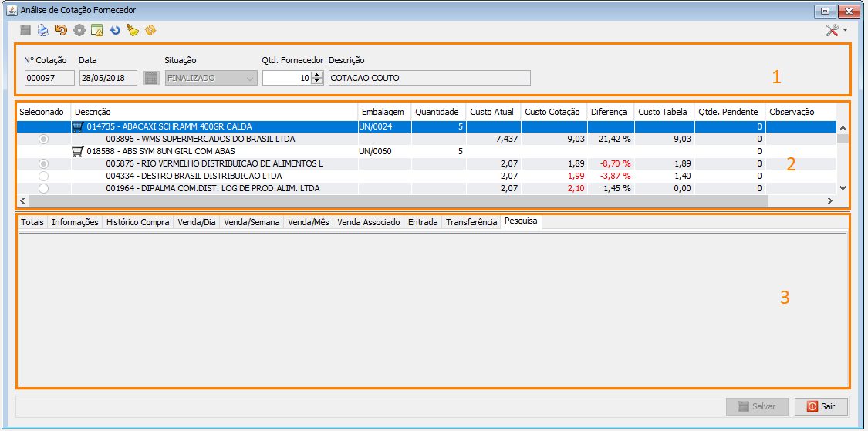Switch to the Histórico Compra tab
868x431 pixels.
click(x=137, y=222)
